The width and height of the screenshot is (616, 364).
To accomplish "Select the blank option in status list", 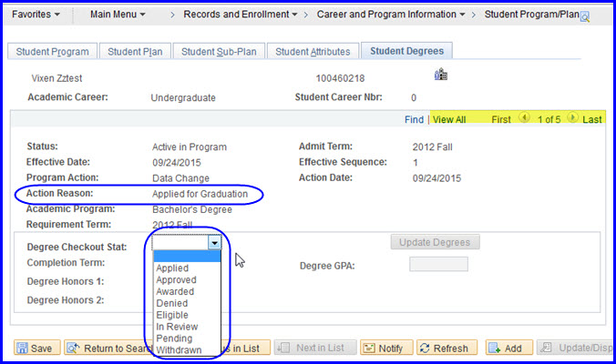I will pos(187,257).
